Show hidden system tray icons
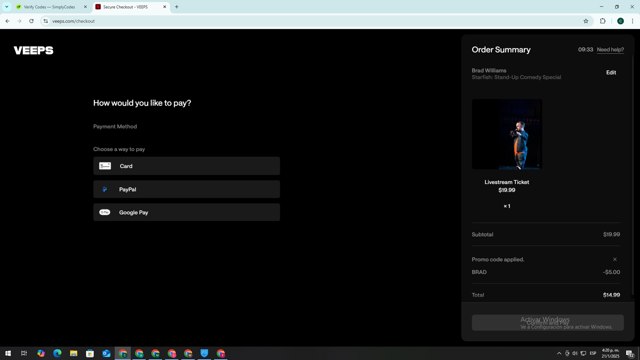Image resolution: width=640 pixels, height=360 pixels. click(559, 353)
